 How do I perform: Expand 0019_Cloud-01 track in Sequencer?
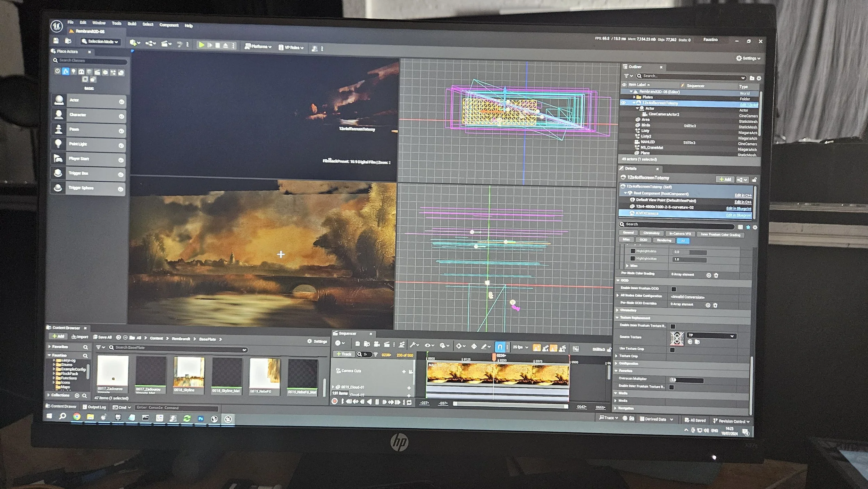pyautogui.click(x=333, y=387)
